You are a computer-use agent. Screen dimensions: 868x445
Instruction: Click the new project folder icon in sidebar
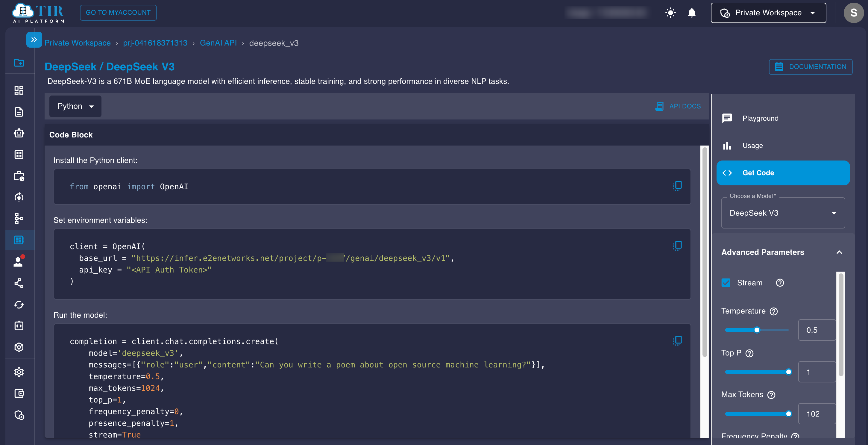point(19,63)
